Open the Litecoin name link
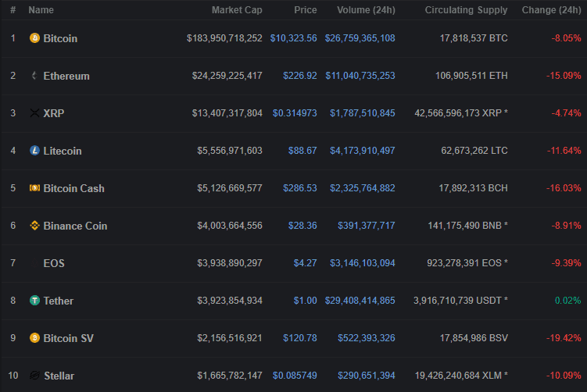Viewport: 587px width, 392px height. [63, 151]
